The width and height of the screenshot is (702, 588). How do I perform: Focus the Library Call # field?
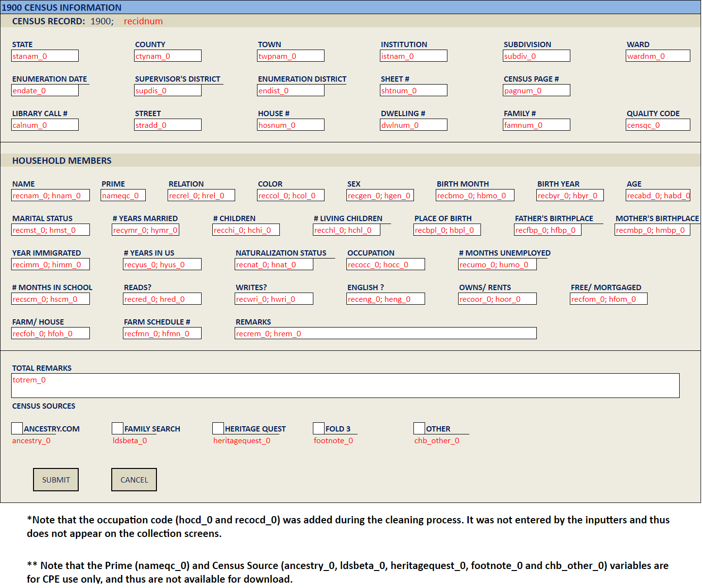(45, 125)
